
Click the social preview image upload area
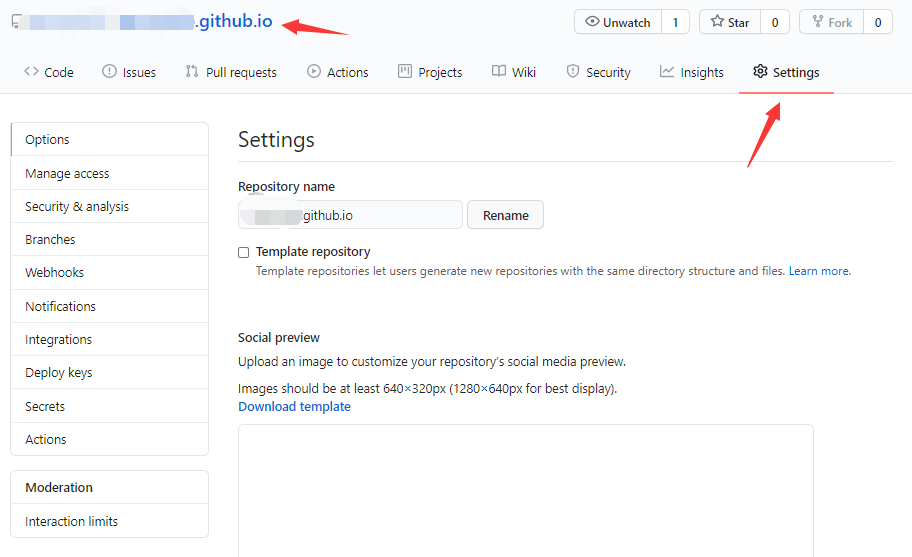tap(526, 491)
